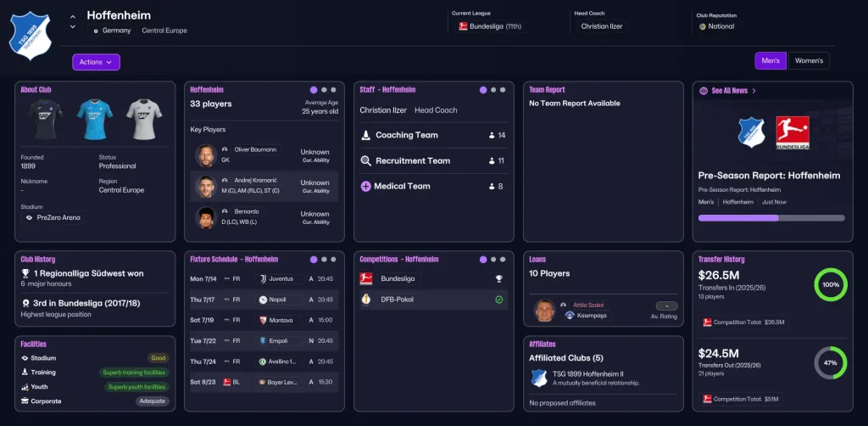Screen dimensions: 868x426
Task: Select second page dot in Fixture Schedule card
Action: pos(325,260)
